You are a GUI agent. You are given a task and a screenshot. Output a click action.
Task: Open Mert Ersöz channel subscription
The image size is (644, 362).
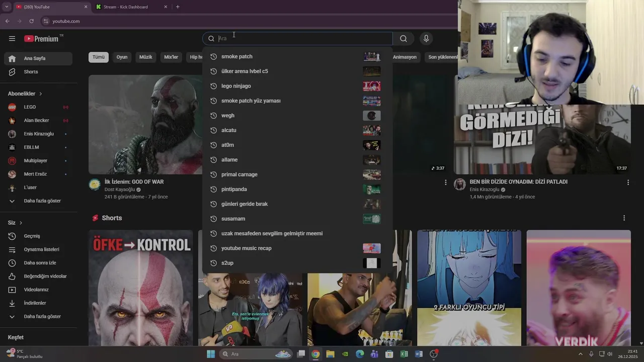pos(38,174)
